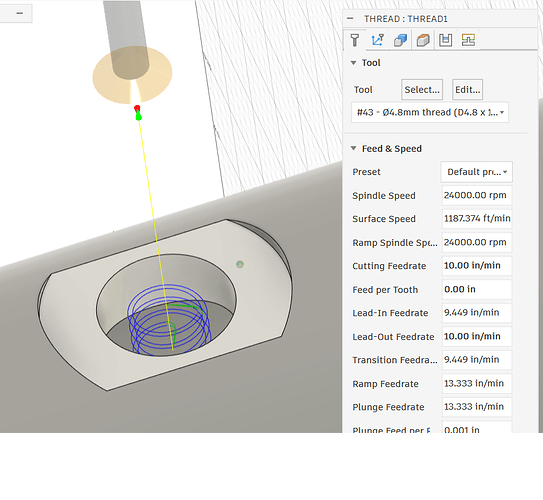Edit the Transition Feedrate field
This screenshot has width=543, height=500.
[x=477, y=360]
